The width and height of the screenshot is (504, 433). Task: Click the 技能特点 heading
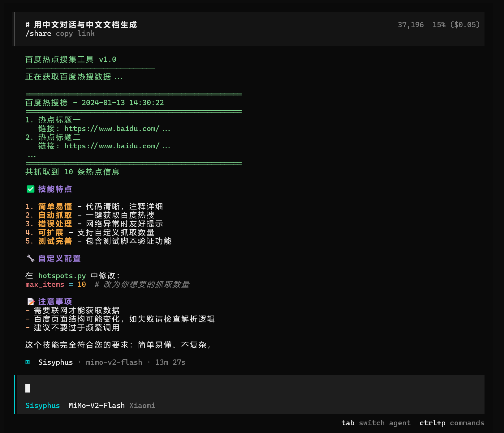(55, 189)
